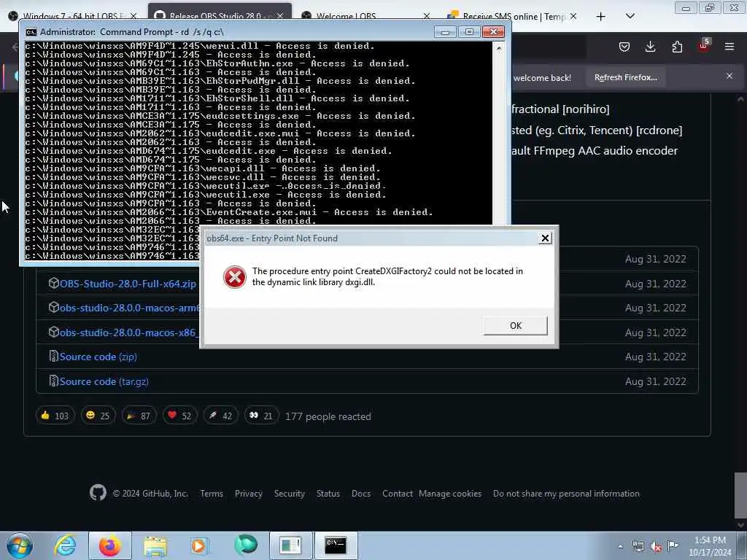Click the thumbs up reaction with 103
This screenshot has height=560, width=747.
pyautogui.click(x=55, y=416)
